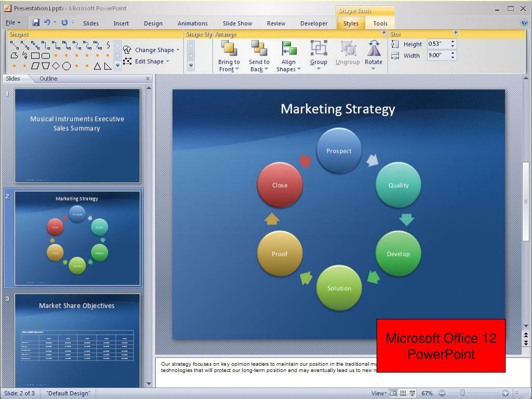This screenshot has width=532, height=399.
Task: Select the rounded rectangle shape
Action: tap(46, 56)
